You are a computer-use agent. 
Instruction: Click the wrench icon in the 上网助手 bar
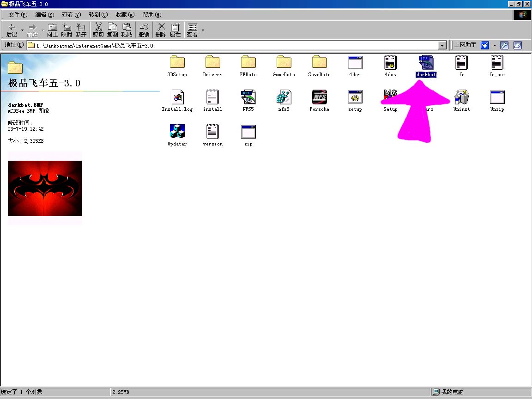tap(504, 45)
